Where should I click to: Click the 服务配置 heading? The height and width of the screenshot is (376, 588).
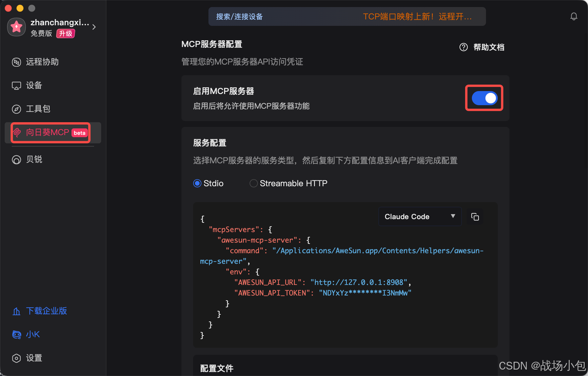point(209,143)
